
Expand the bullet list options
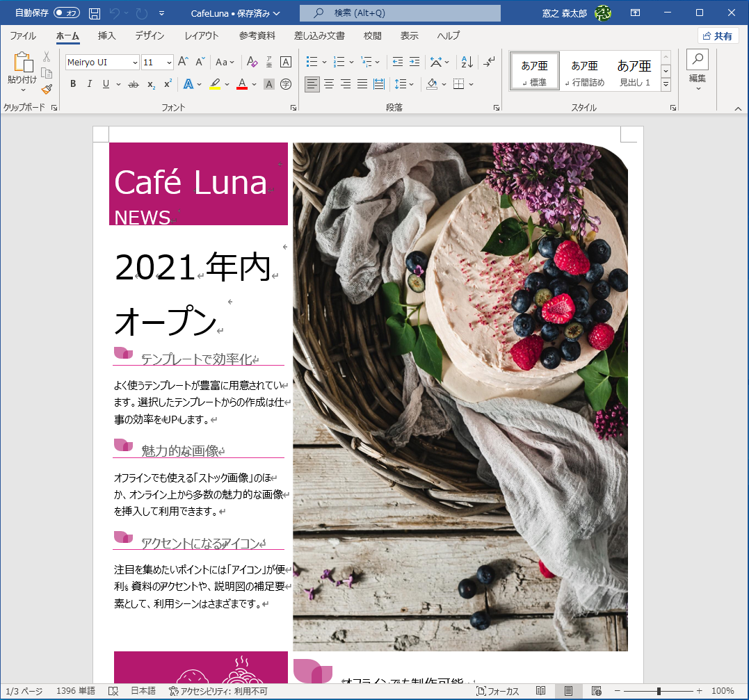pyautogui.click(x=323, y=62)
